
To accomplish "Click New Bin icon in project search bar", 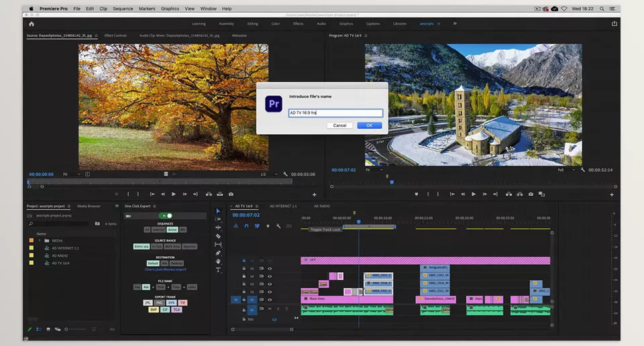I will [x=97, y=224].
